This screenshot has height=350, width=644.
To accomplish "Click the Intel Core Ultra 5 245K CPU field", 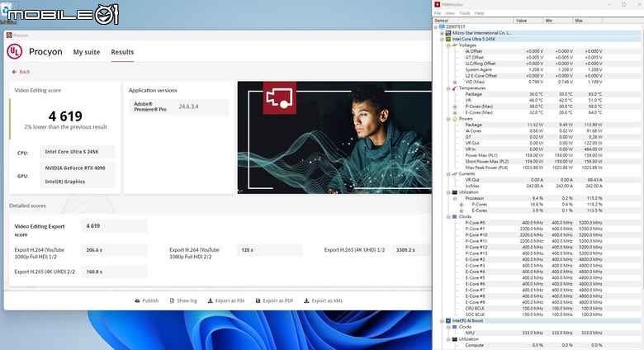I will pos(78,152).
